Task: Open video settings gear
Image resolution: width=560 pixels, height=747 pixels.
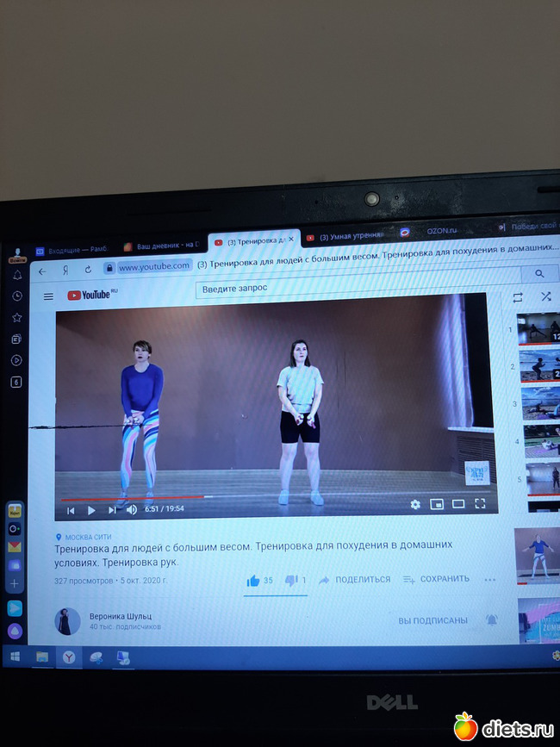Action: pos(415,504)
